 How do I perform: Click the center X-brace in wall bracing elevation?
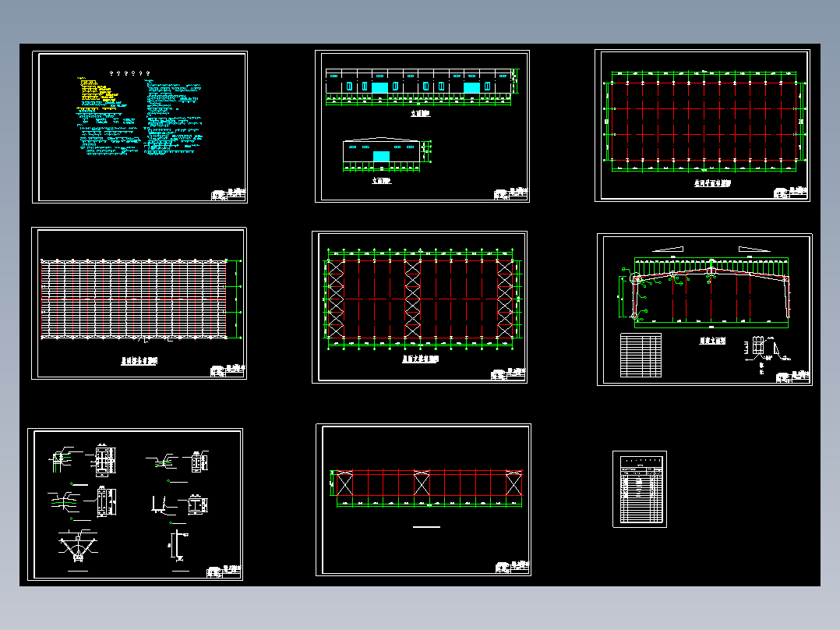coord(422,483)
